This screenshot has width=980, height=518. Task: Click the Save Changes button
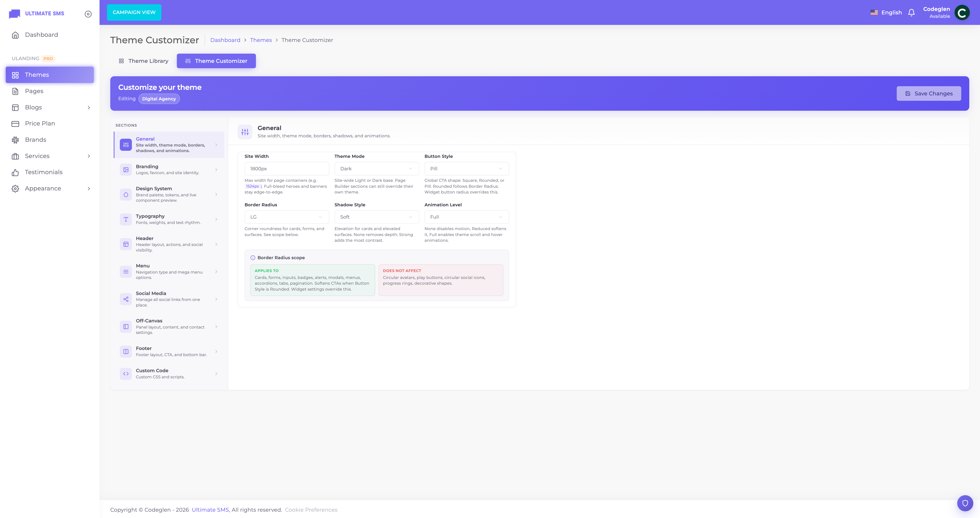click(x=929, y=94)
